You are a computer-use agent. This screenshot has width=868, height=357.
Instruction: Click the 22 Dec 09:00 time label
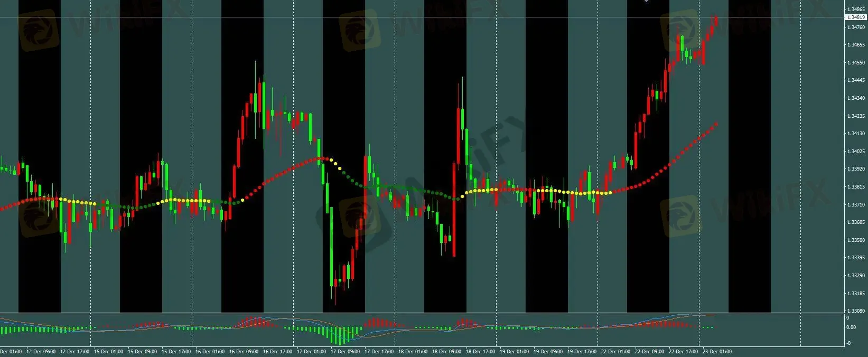coord(649,351)
